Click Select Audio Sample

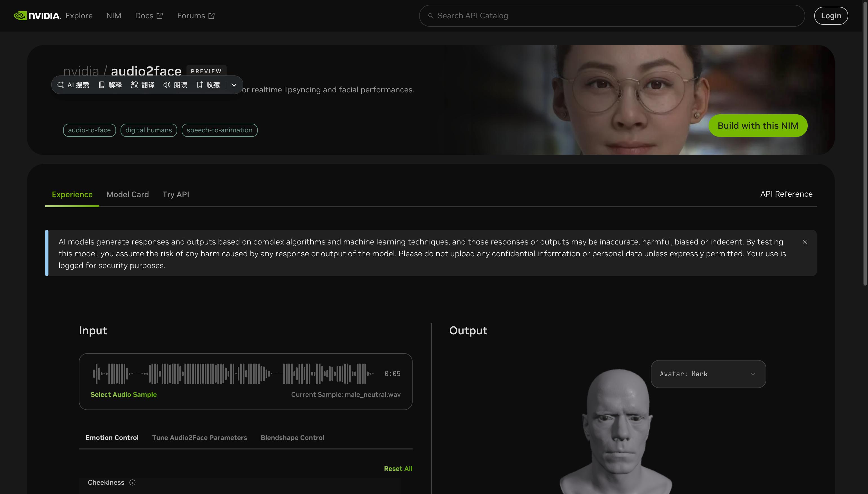(x=123, y=395)
